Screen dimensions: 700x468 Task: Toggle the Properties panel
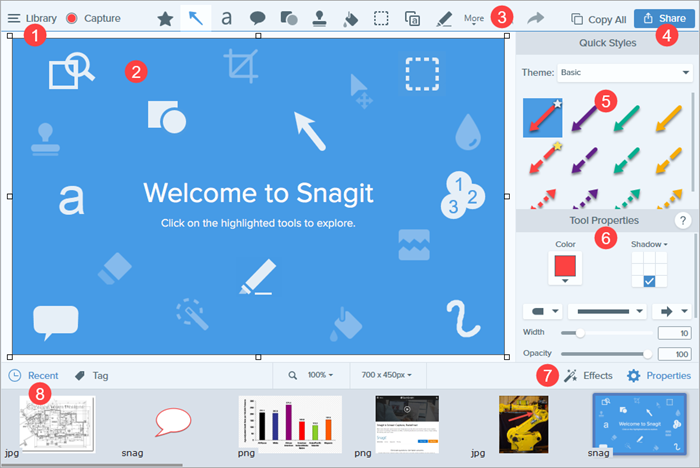[658, 376]
